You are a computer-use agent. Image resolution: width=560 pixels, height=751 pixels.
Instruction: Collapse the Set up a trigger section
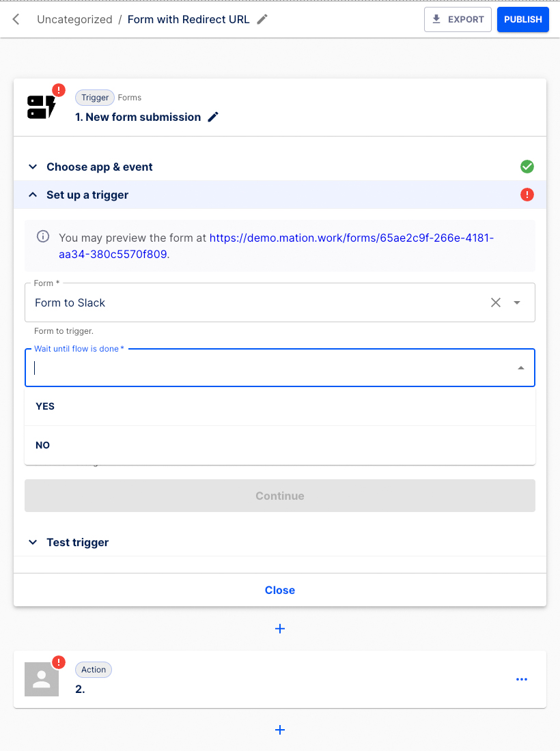[33, 195]
